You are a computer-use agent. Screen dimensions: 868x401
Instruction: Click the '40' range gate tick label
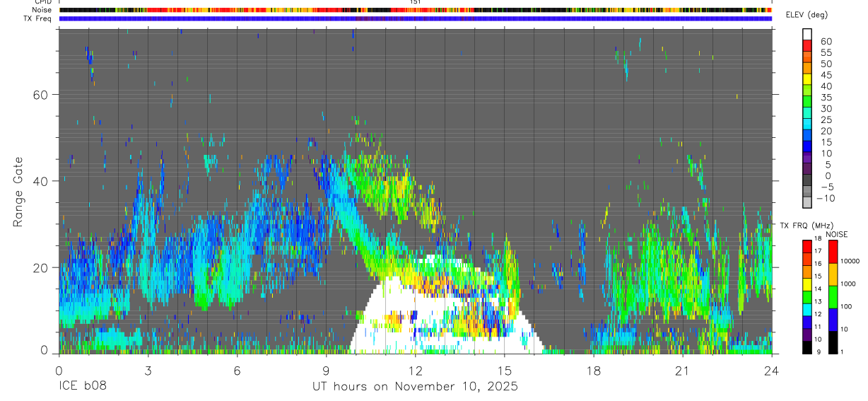click(x=40, y=181)
